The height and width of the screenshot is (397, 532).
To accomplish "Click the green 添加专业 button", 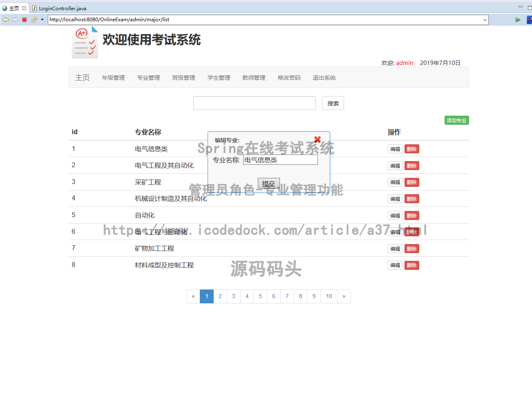I will pos(456,121).
